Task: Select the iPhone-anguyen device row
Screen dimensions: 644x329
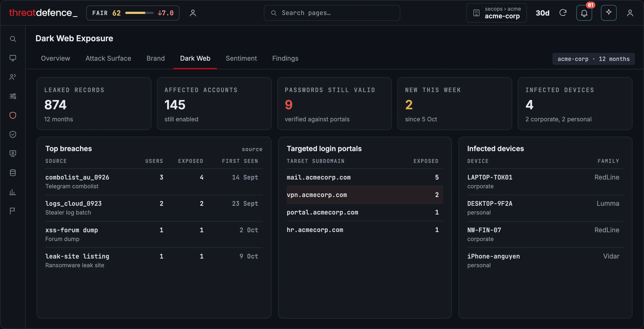Action: [x=545, y=261]
